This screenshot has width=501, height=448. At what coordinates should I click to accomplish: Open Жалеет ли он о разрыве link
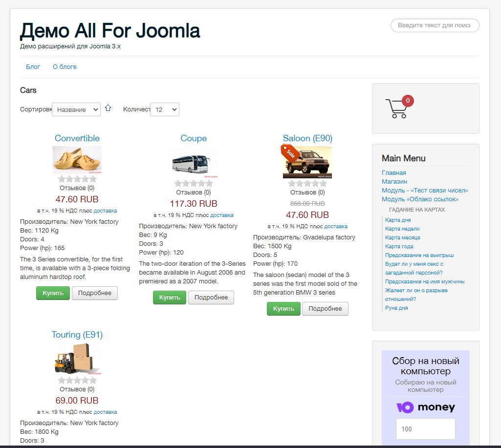coord(416,295)
